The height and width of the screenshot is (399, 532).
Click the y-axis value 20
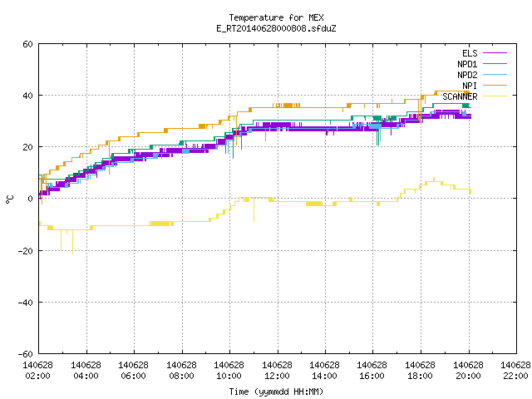tap(27, 147)
